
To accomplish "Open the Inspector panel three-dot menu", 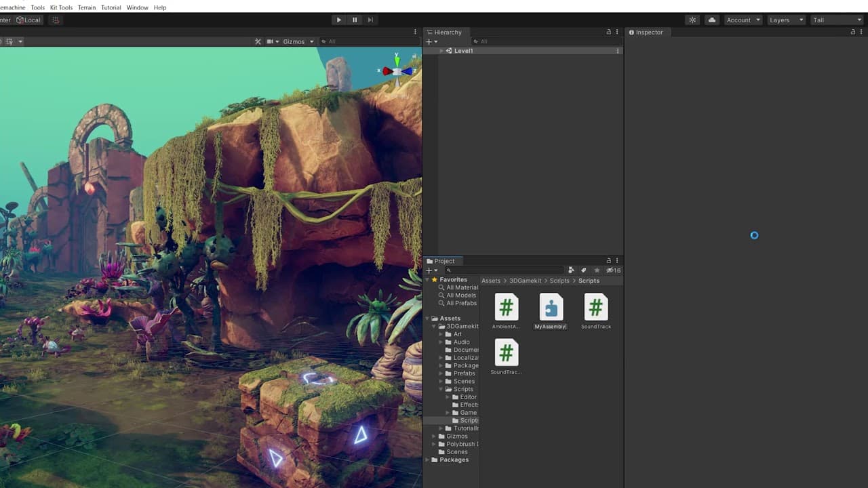I will coord(861,32).
